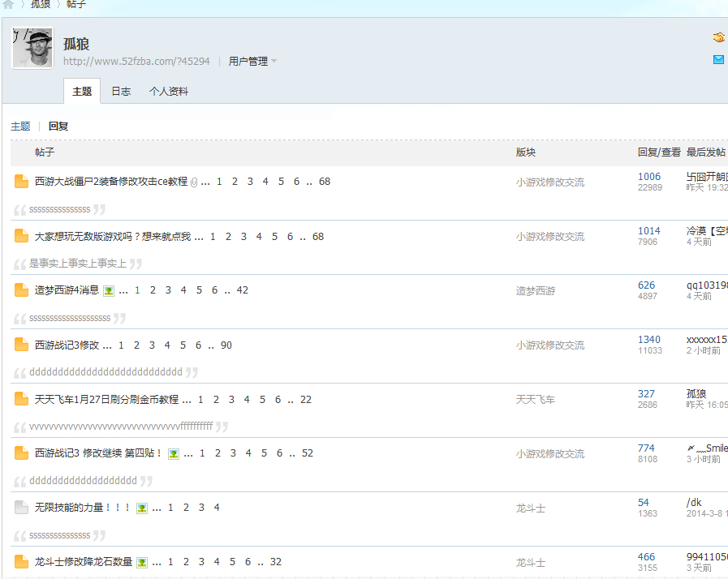Click the image attachment icon after 造梦西游4消息
Viewport: 728px width, 579px height.
coord(109,290)
